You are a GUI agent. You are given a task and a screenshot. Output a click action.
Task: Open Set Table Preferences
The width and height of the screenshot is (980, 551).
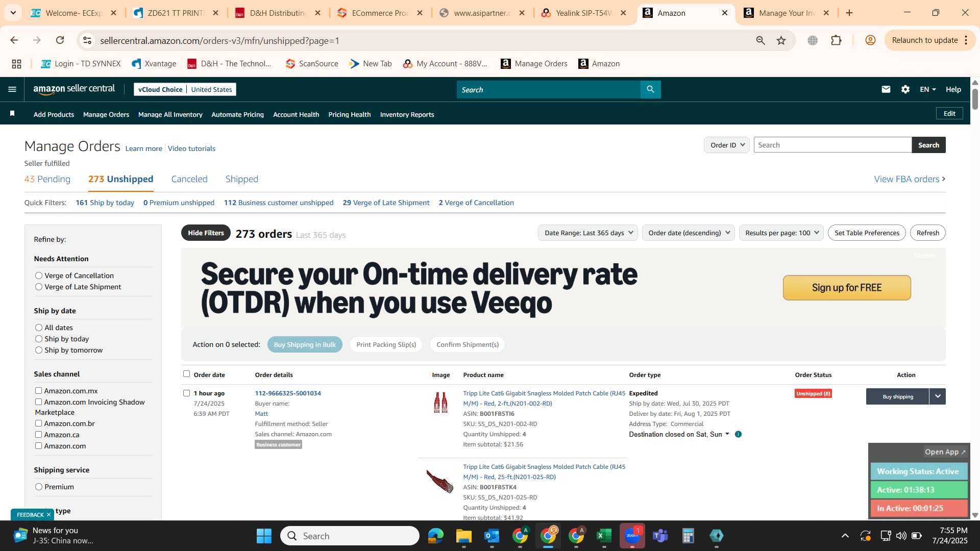click(x=867, y=233)
